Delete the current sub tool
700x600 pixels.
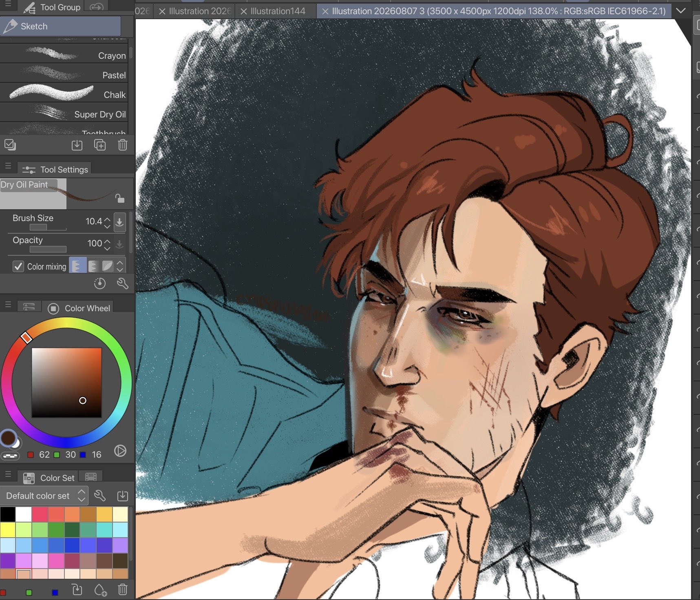pyautogui.click(x=123, y=145)
